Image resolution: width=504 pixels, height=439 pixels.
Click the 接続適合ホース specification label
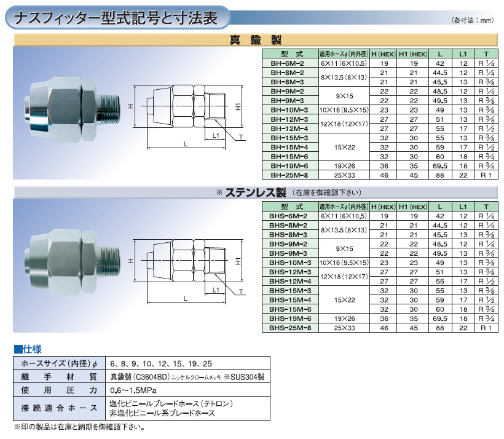pyautogui.click(x=58, y=408)
